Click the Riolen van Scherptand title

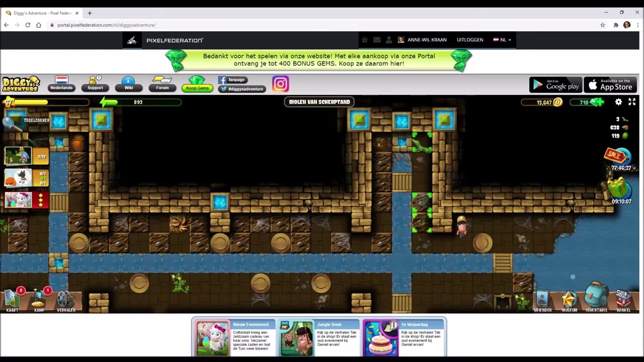(x=319, y=102)
